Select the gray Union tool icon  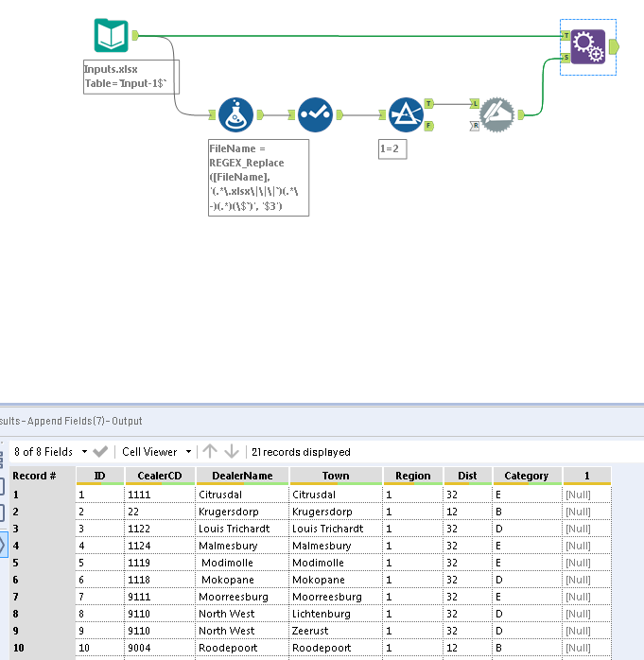[497, 115]
